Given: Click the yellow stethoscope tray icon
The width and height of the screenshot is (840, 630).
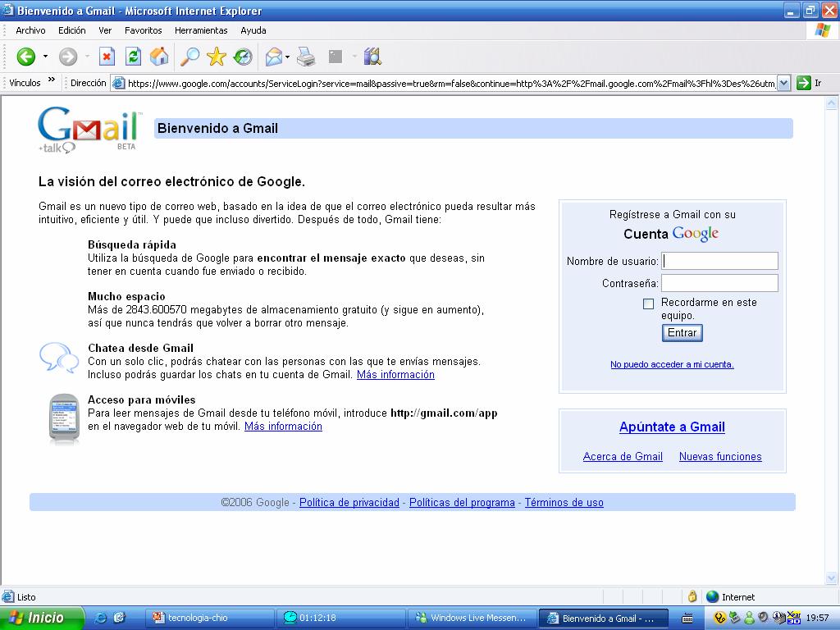Looking at the screenshot, I should pos(720,619).
